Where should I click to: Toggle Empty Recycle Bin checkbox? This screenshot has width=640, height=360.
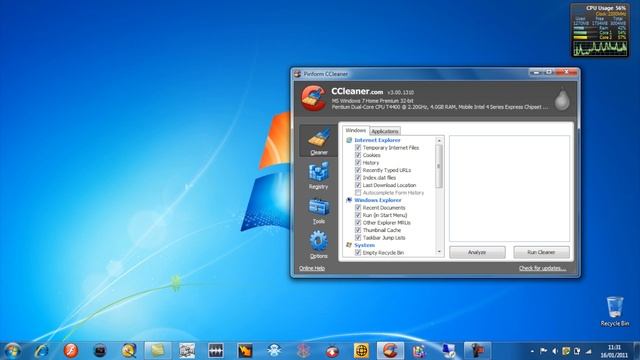pos(358,253)
